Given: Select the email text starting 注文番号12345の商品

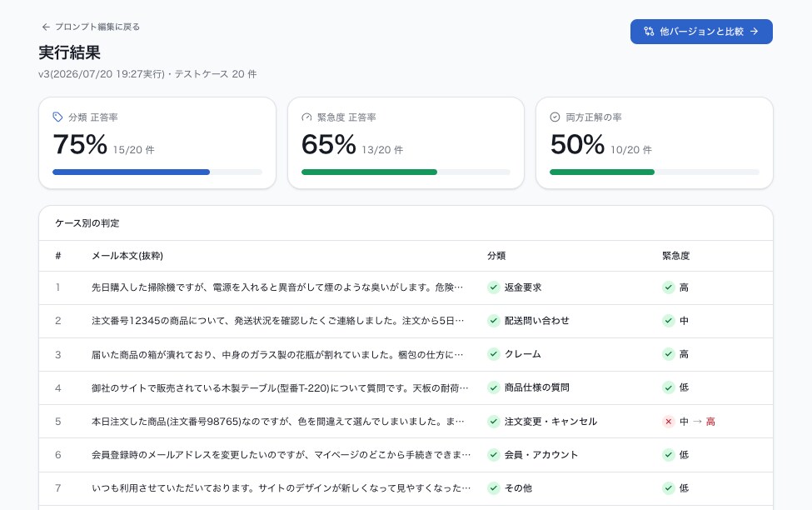Looking at the screenshot, I should pyautogui.click(x=277, y=321).
